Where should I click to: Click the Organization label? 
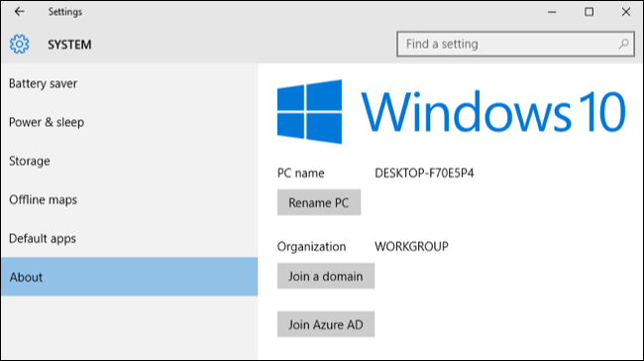click(x=311, y=247)
